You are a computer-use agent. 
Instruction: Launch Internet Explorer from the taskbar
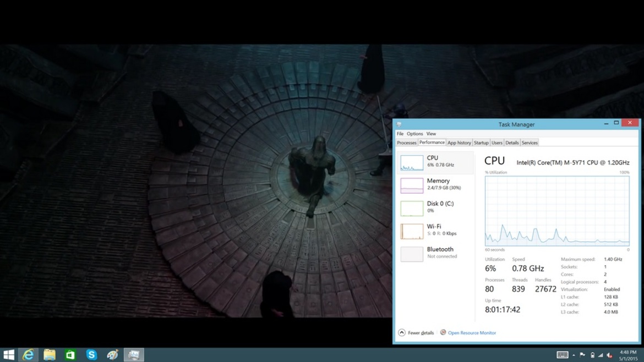pos(28,355)
